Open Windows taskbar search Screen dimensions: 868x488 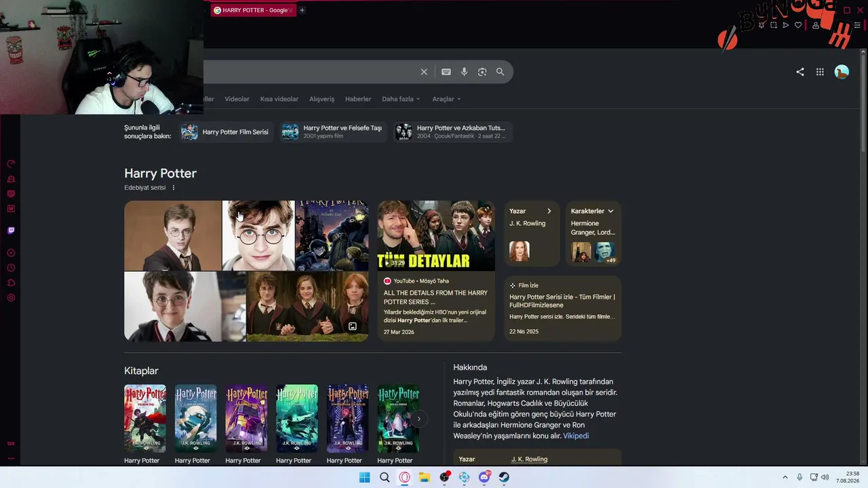tap(384, 477)
